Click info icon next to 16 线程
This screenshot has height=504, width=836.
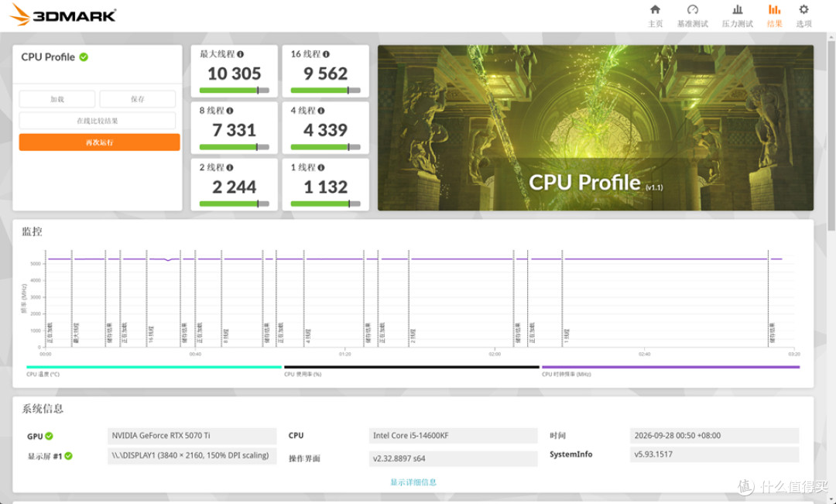(327, 54)
